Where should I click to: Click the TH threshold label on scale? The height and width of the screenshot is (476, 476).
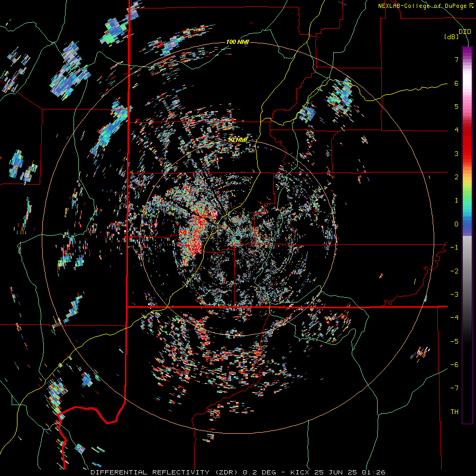click(x=454, y=412)
